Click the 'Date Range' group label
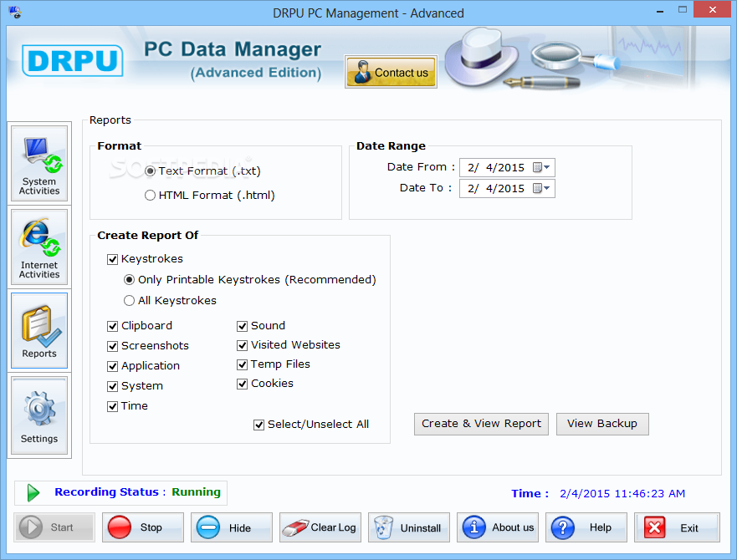The image size is (737, 560). click(x=391, y=146)
